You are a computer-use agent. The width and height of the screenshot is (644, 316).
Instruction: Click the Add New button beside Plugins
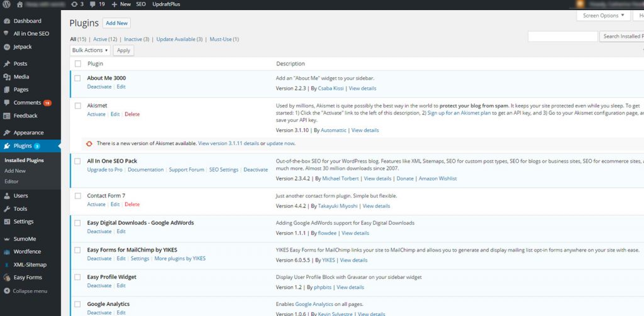[x=116, y=23]
